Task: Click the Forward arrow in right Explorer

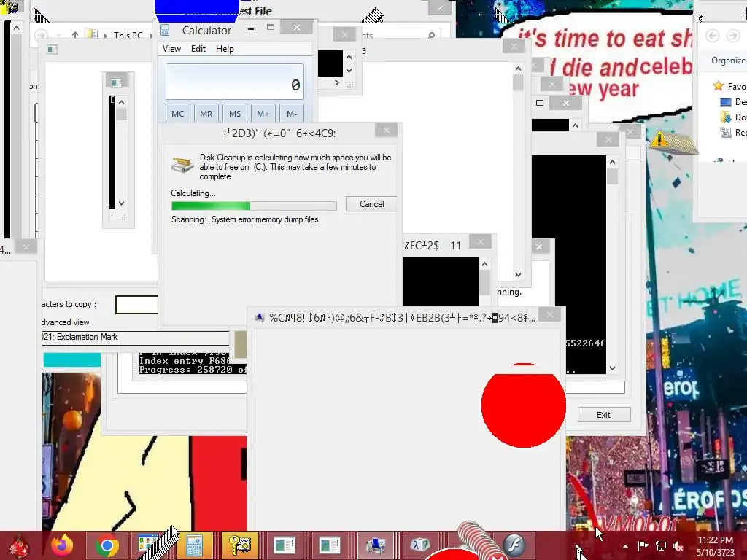Action: pos(732,36)
